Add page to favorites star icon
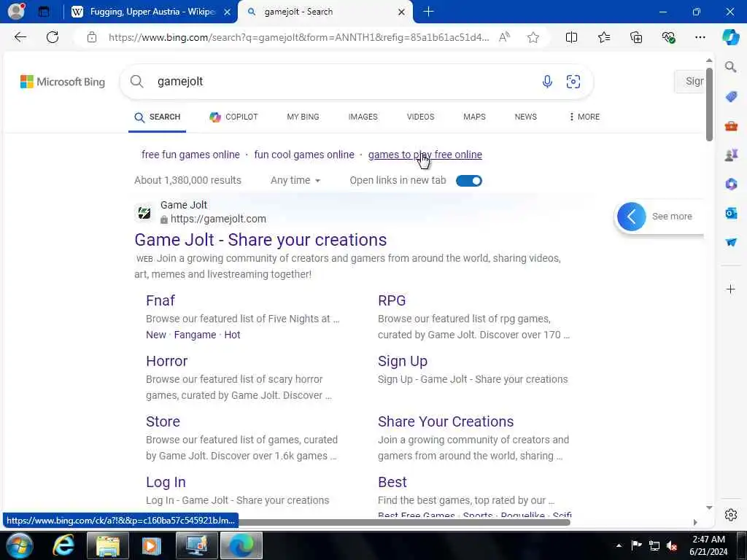 [x=533, y=37]
